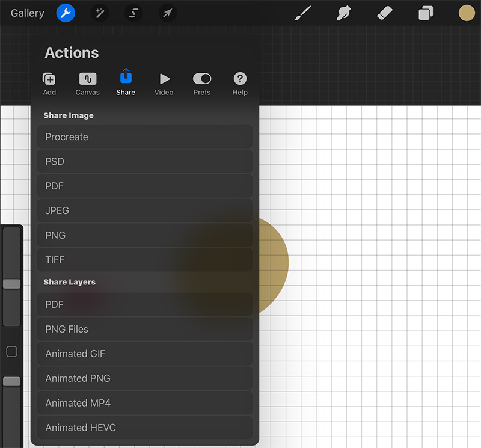Screen dimensions: 481x448
Task: Switch to the Add tab
Action: click(49, 84)
